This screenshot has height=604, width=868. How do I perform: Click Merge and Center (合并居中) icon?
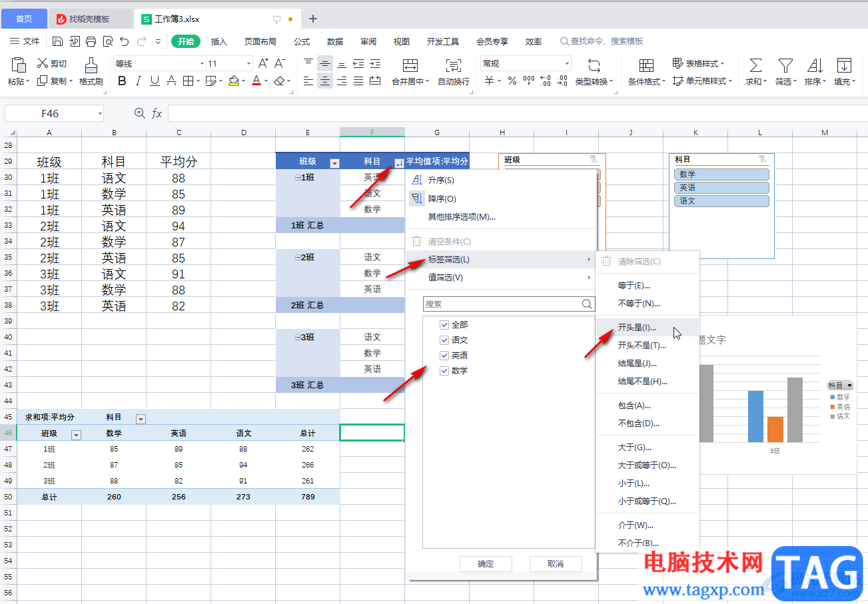pyautogui.click(x=410, y=65)
